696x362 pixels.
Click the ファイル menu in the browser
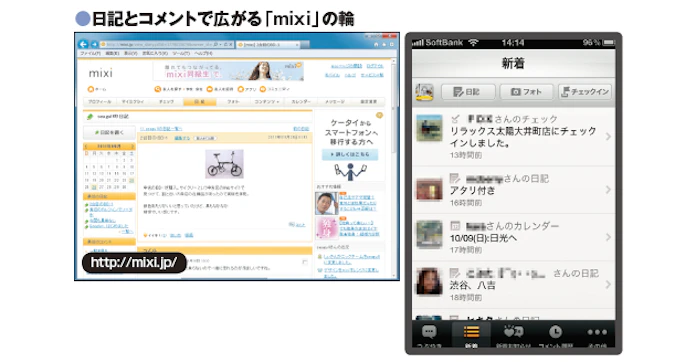tap(90, 53)
